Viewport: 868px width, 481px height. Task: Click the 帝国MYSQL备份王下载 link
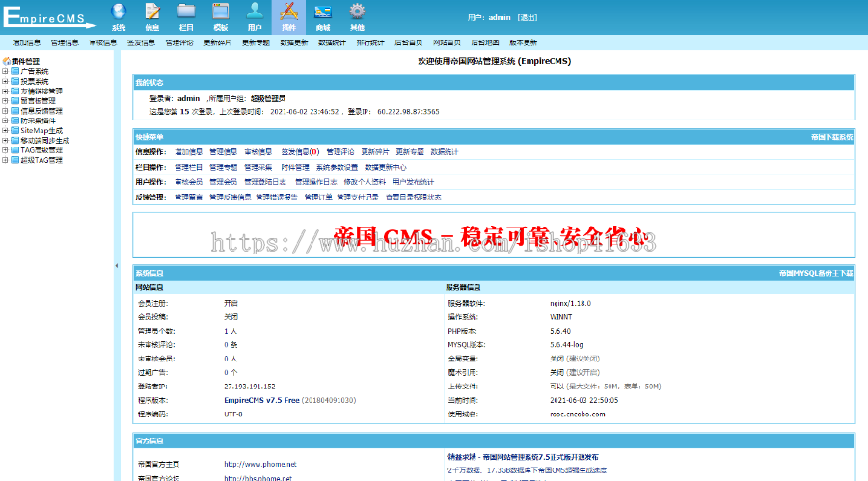tap(815, 273)
